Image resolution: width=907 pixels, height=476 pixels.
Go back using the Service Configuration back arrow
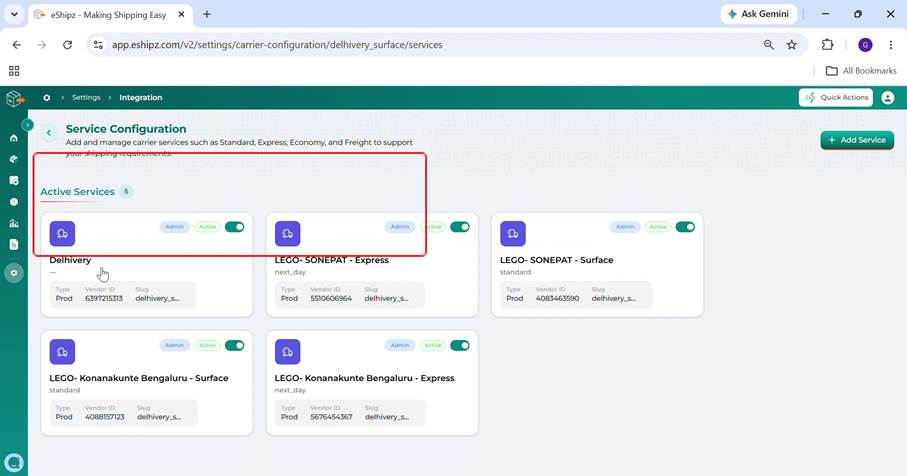coord(49,133)
